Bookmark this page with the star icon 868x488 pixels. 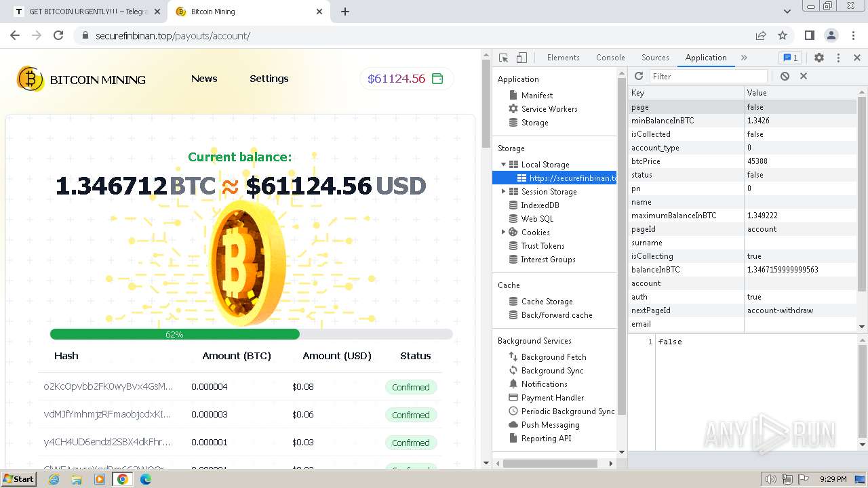(x=783, y=35)
